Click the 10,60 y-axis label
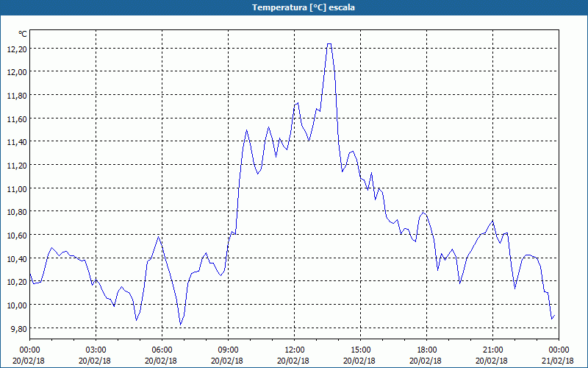The image size is (588, 368). (x=17, y=236)
